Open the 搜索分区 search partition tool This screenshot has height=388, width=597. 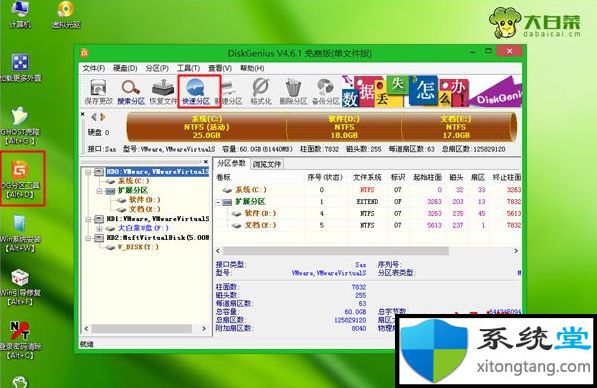pos(131,91)
